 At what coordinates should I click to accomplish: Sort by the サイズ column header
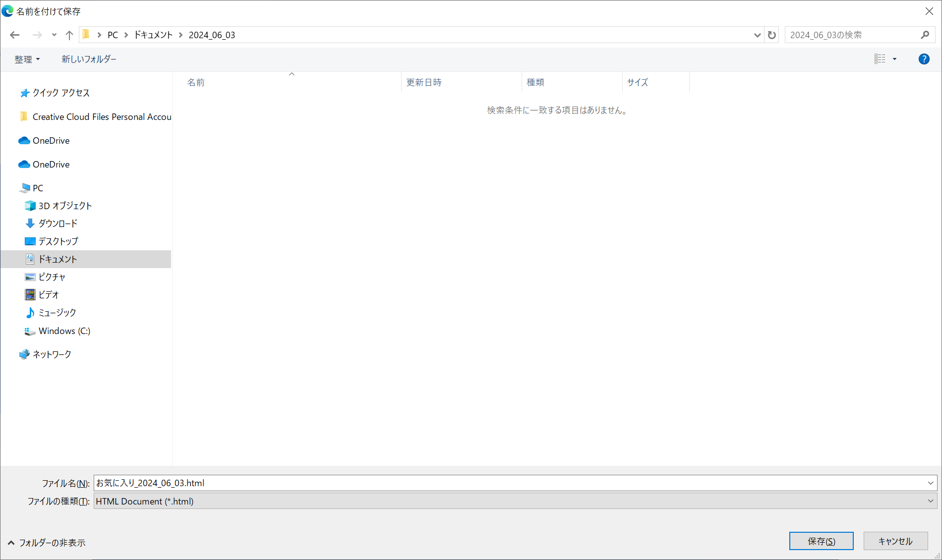(655, 82)
